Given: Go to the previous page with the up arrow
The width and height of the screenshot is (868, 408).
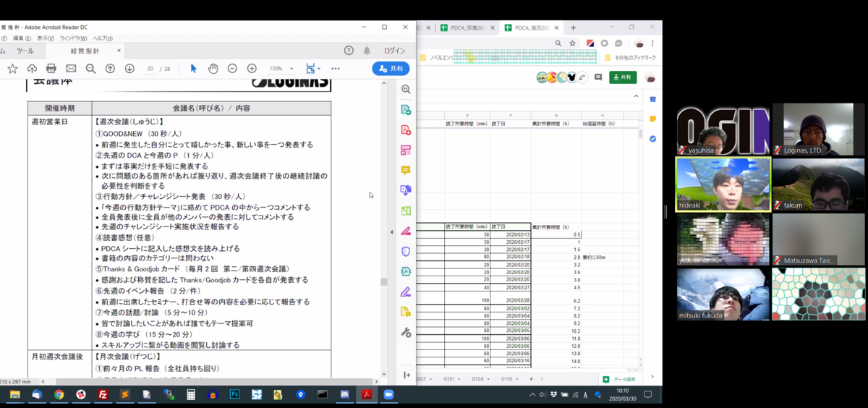Looking at the screenshot, I should point(110,69).
